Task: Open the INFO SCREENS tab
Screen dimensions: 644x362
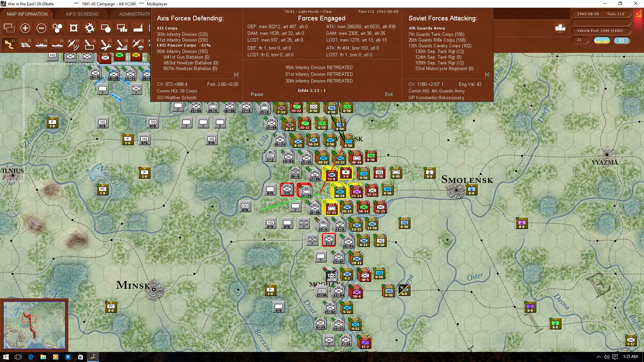Action: [82, 14]
